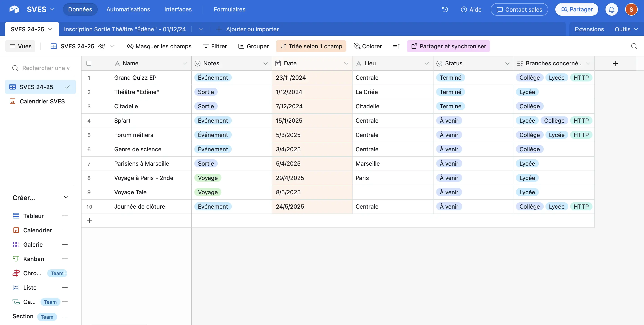
Task: Click Masquer les champs
Action: coord(159,46)
